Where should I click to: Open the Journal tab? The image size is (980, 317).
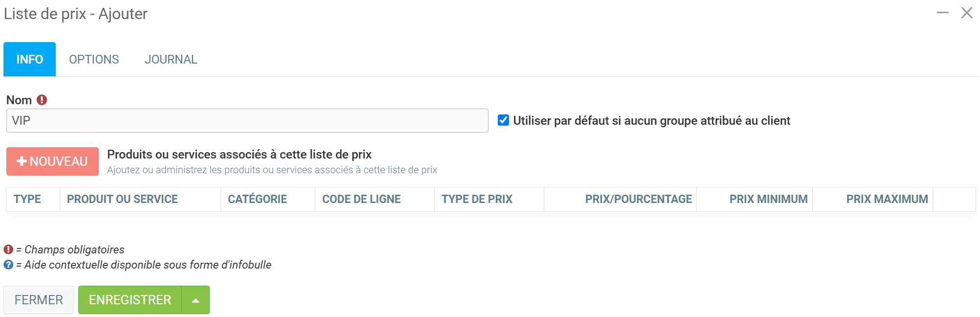pyautogui.click(x=171, y=60)
